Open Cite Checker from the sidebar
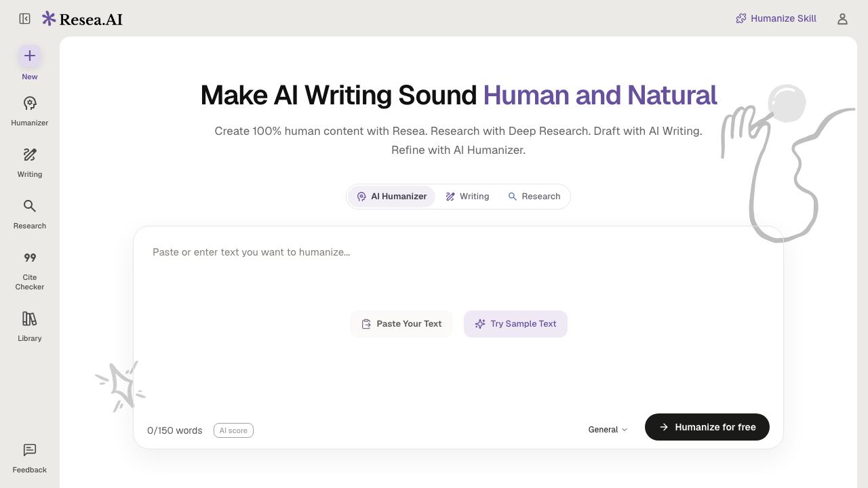This screenshot has height=488, width=868. tap(30, 270)
